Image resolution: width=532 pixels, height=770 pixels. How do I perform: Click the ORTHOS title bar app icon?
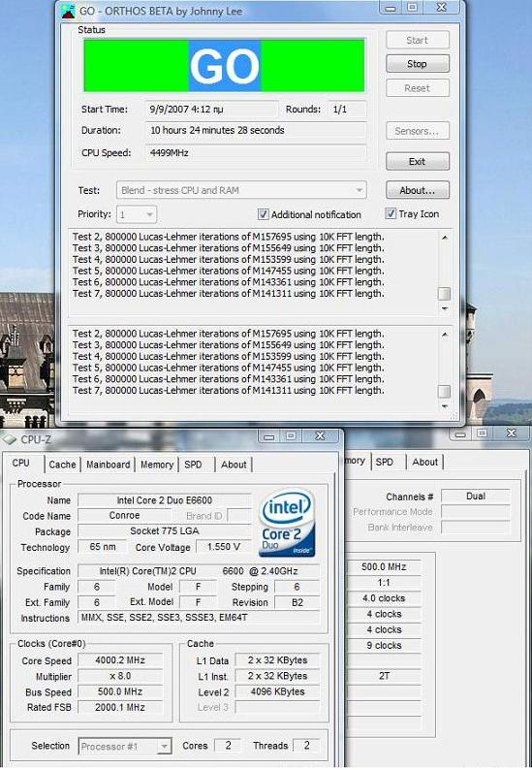pyautogui.click(x=68, y=11)
